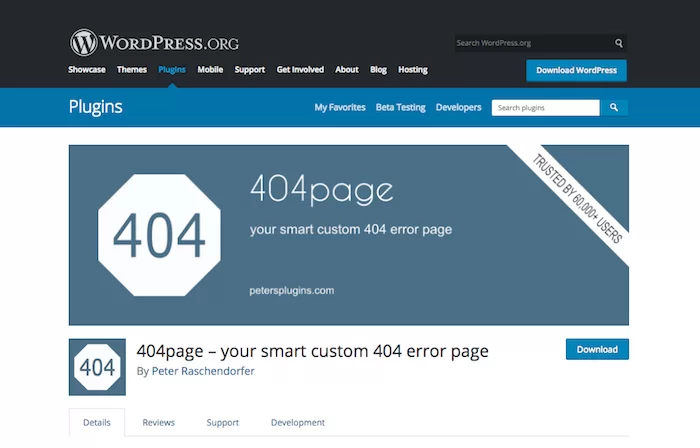The image size is (700, 448).
Task: Open the Showcase menu item
Action: pos(87,70)
